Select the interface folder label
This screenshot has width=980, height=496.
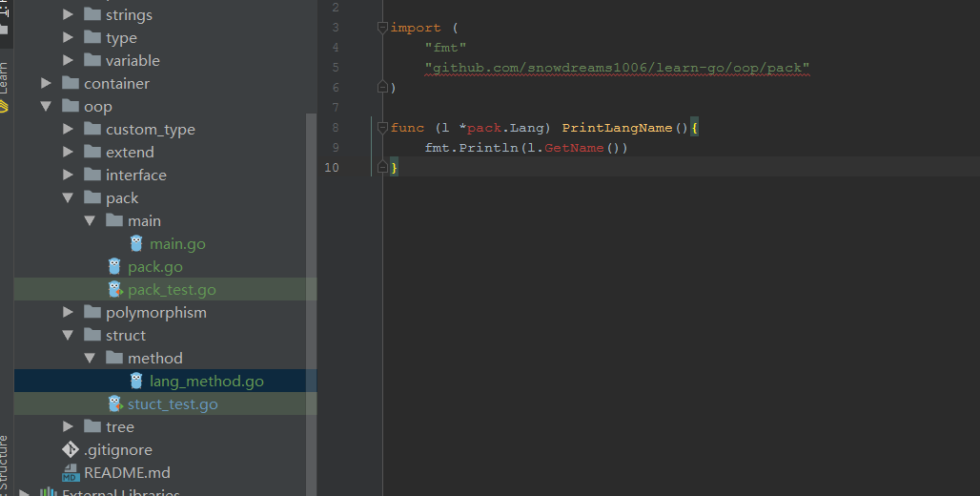click(136, 176)
